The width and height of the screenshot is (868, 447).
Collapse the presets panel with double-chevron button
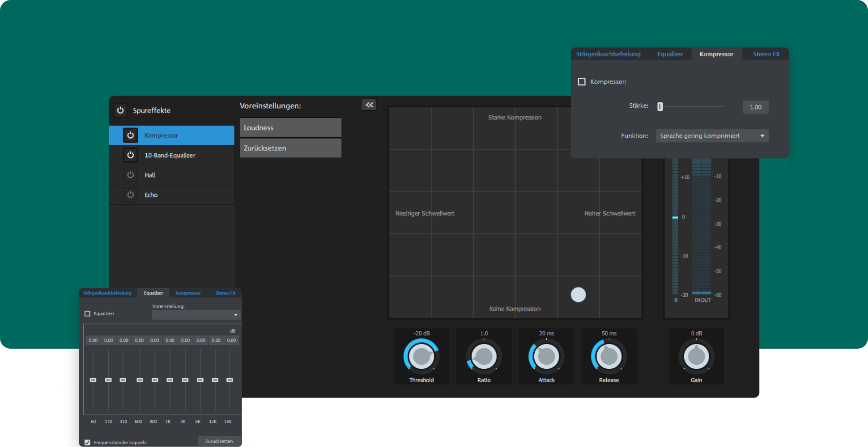click(369, 105)
